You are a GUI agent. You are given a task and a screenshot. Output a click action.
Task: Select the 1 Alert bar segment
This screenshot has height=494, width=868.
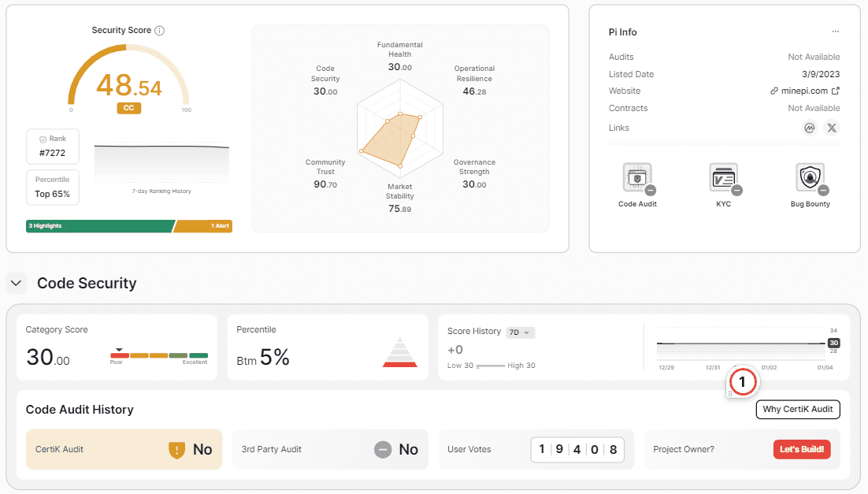[203, 226]
